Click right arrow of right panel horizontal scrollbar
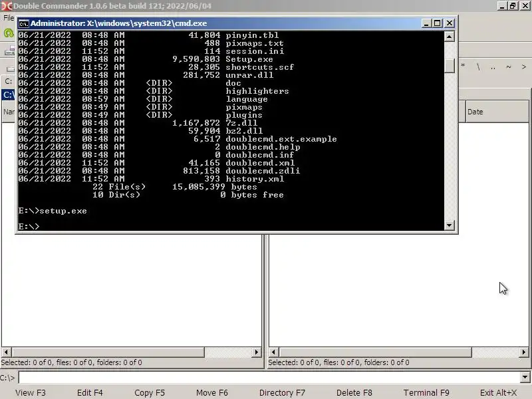Image resolution: width=532 pixels, height=399 pixels. 524,352
